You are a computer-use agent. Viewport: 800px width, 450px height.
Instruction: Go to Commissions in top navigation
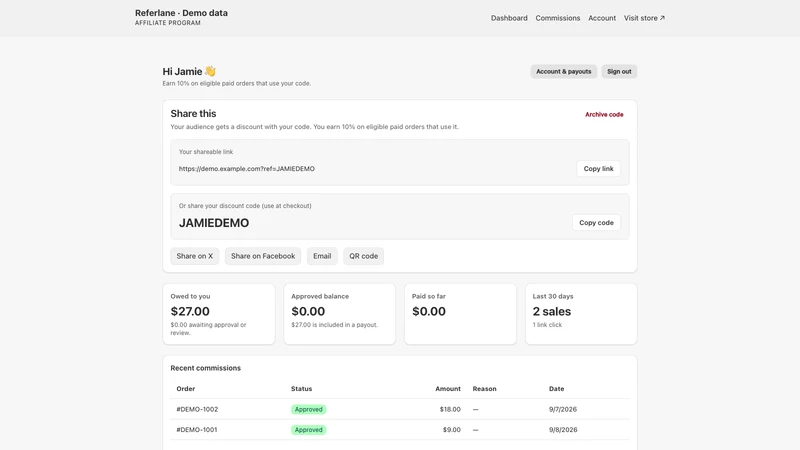[557, 18]
